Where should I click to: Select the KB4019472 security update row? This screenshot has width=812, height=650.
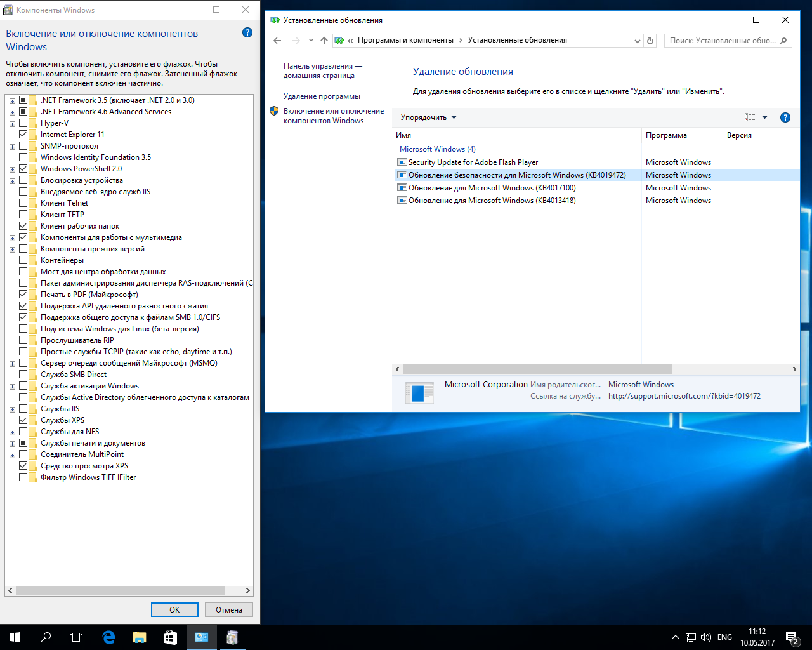click(596, 175)
